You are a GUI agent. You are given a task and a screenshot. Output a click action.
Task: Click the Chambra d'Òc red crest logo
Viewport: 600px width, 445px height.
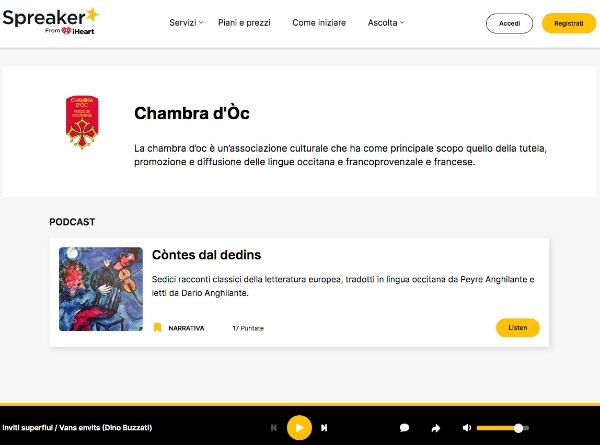(82, 122)
